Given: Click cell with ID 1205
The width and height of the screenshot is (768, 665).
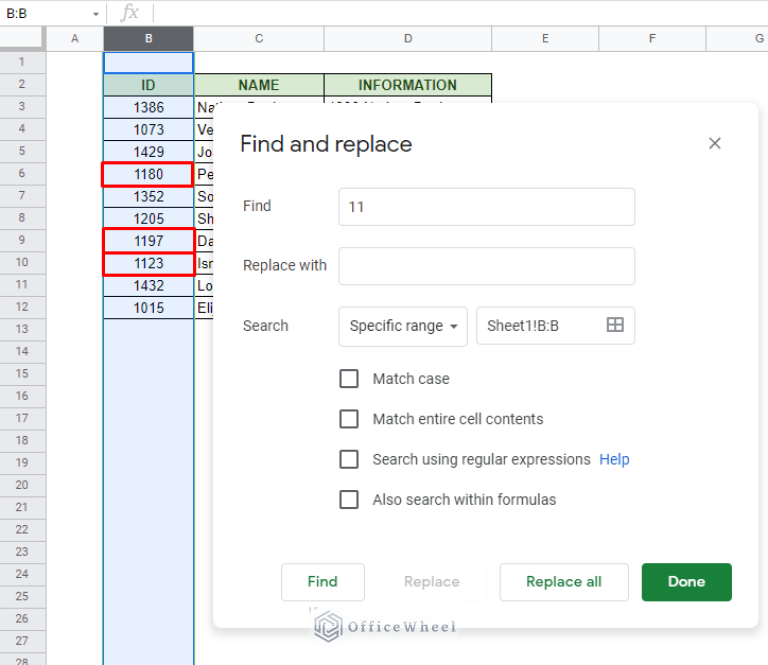Looking at the screenshot, I should [x=148, y=219].
